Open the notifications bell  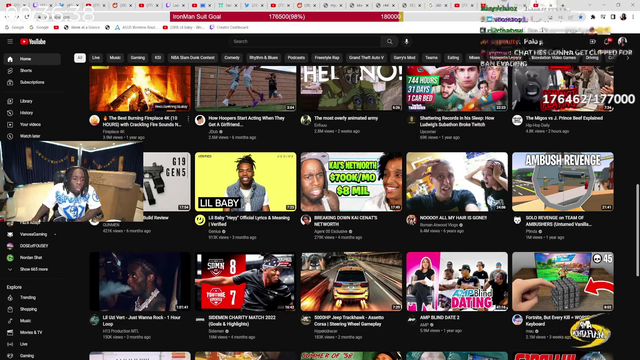[x=607, y=42]
